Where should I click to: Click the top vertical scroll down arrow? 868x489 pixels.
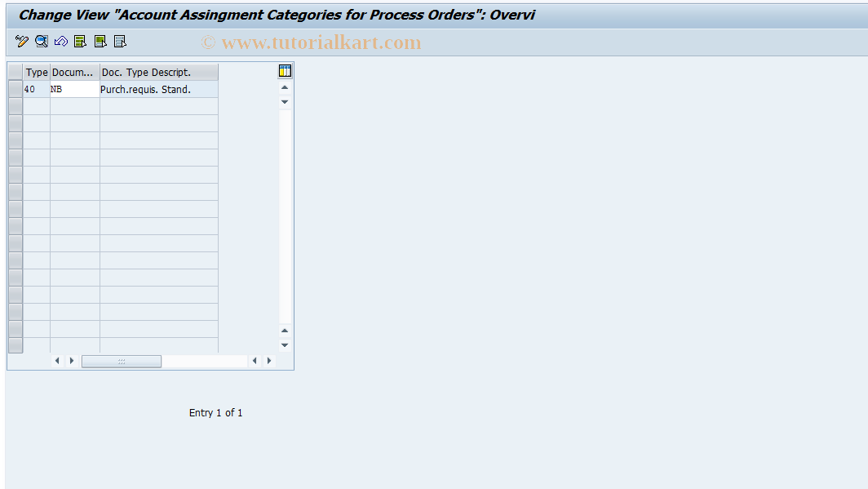pos(285,102)
